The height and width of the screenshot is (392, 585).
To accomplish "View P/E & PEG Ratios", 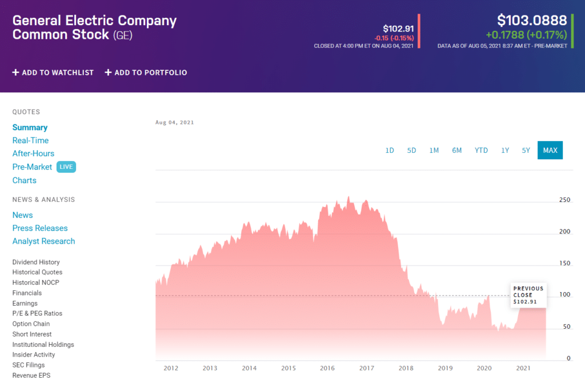I will pos(37,313).
